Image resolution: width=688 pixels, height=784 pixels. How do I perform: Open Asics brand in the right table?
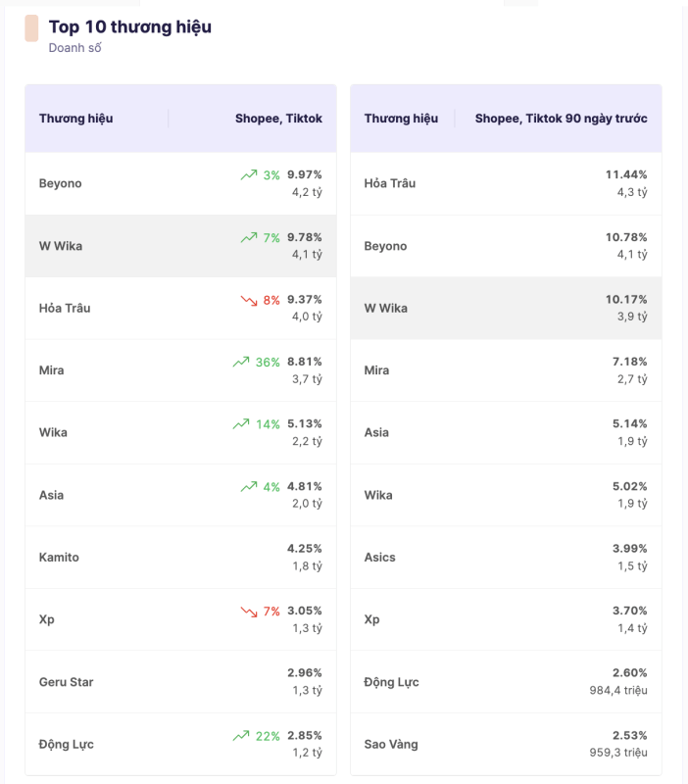(380, 558)
